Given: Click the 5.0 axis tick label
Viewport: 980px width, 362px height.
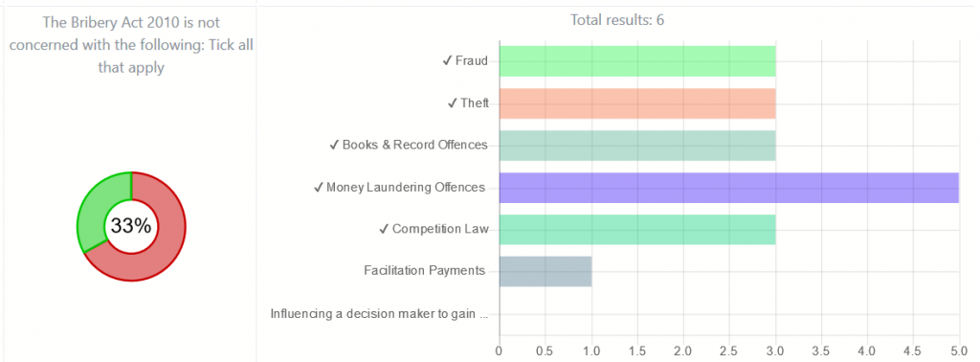Looking at the screenshot, I should click(958, 351).
